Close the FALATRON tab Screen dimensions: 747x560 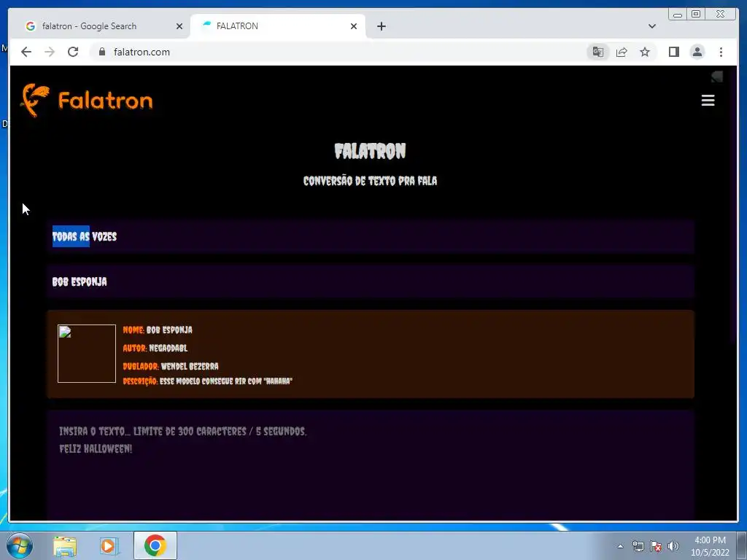tap(354, 26)
